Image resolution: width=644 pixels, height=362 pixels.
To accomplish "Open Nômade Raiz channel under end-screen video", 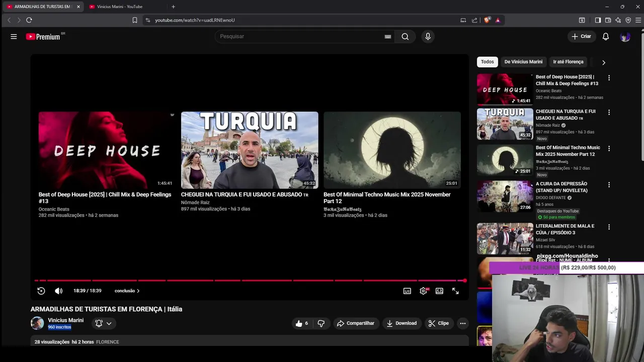I will click(195, 203).
